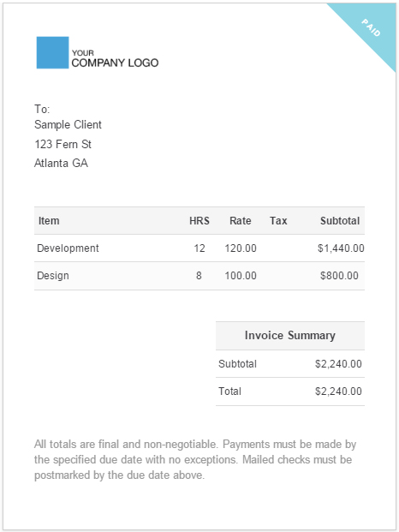Screen dimensions: 399x532
Task: Click the Tax column header
Action: click(x=278, y=221)
